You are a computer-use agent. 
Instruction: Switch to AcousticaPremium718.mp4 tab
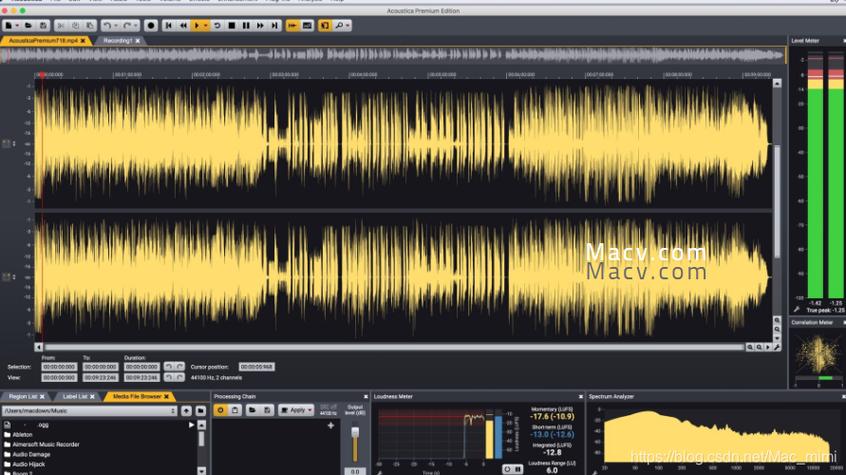point(43,40)
